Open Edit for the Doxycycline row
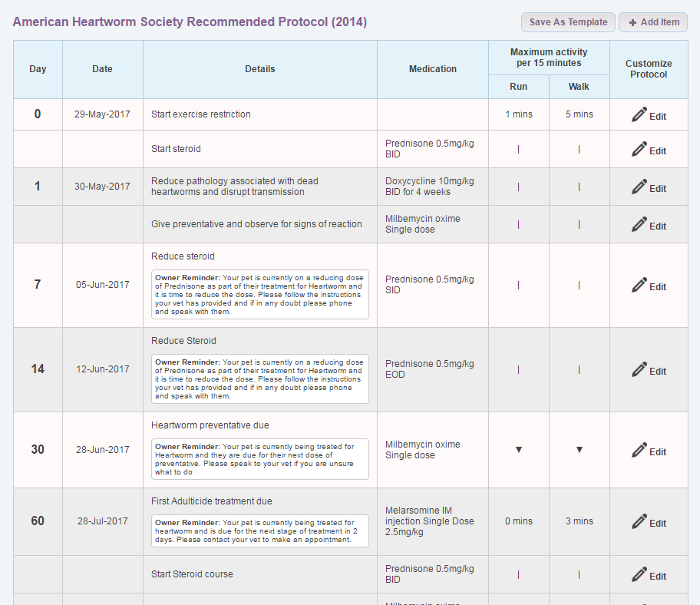Viewport: 700px width, 605px height. pyautogui.click(x=648, y=187)
